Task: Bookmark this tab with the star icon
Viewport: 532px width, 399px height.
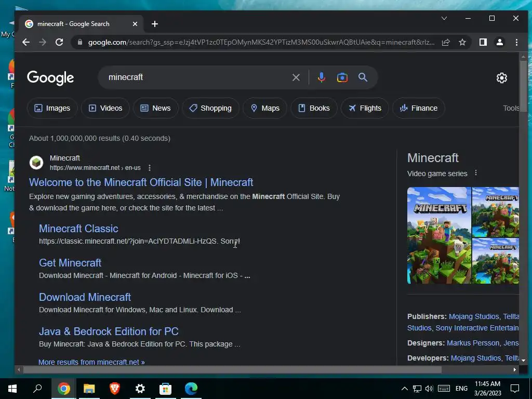Action: coord(462,42)
